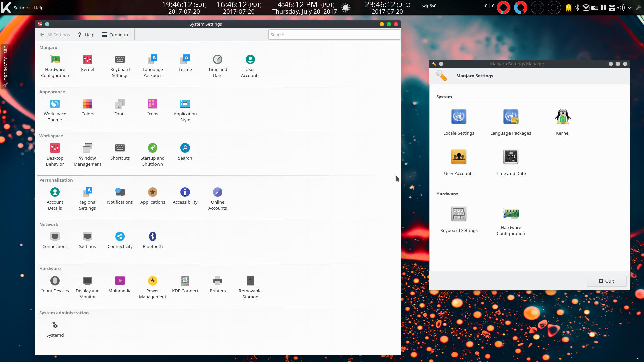The image size is (644, 362).
Task: Open Account Details settings
Action: click(x=55, y=199)
